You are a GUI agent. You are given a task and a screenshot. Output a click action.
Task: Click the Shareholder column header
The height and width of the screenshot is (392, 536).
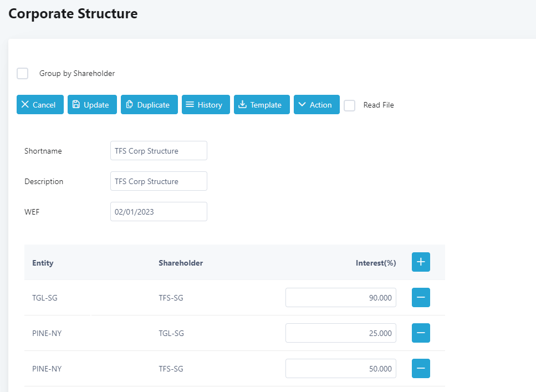(x=181, y=263)
